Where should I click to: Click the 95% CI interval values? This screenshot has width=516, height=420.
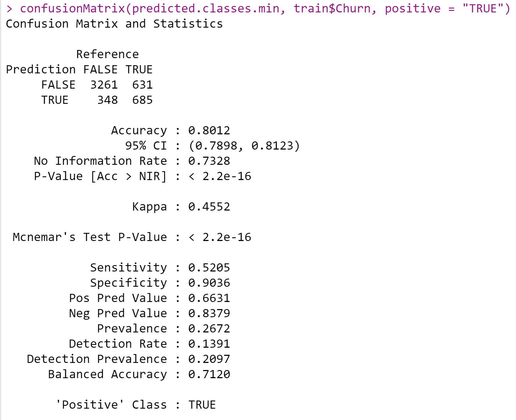coord(244,146)
